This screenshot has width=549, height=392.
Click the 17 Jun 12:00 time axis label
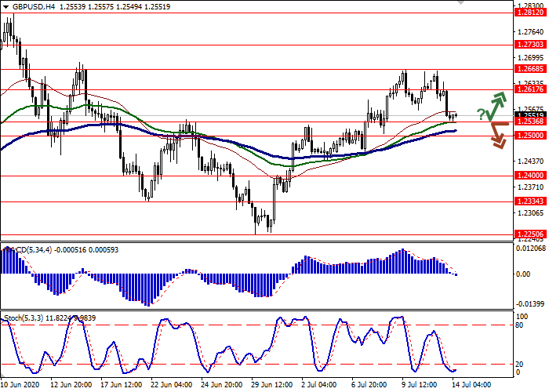[122, 385]
